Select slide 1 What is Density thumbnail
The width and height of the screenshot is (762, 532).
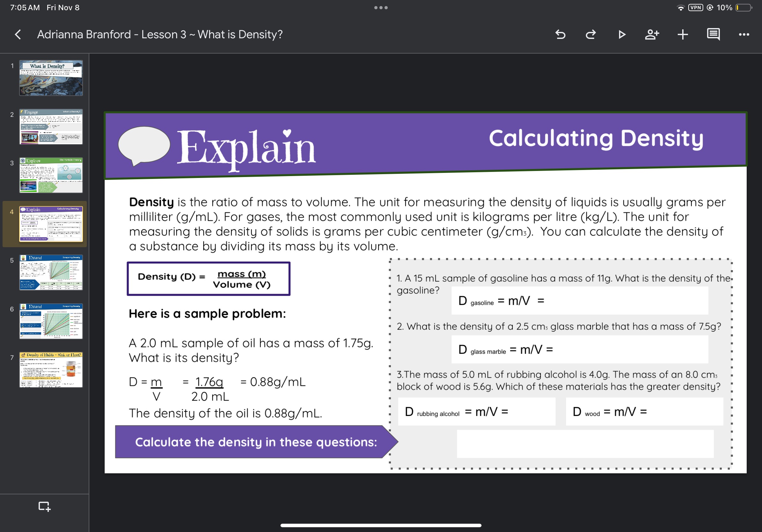click(51, 78)
